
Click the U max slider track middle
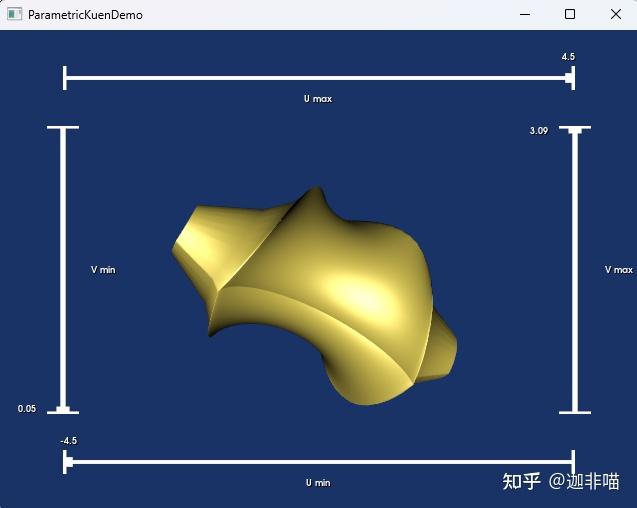pyautogui.click(x=319, y=78)
